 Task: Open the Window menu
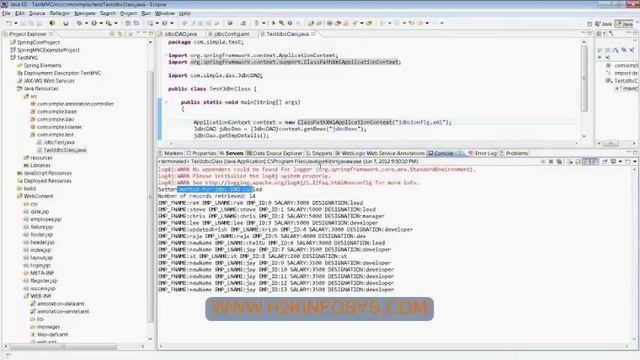(x=164, y=13)
